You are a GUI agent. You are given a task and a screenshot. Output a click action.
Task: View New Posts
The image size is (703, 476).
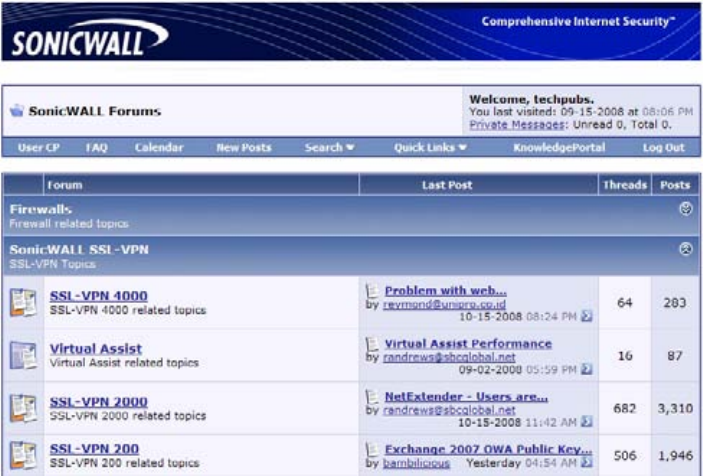[244, 147]
